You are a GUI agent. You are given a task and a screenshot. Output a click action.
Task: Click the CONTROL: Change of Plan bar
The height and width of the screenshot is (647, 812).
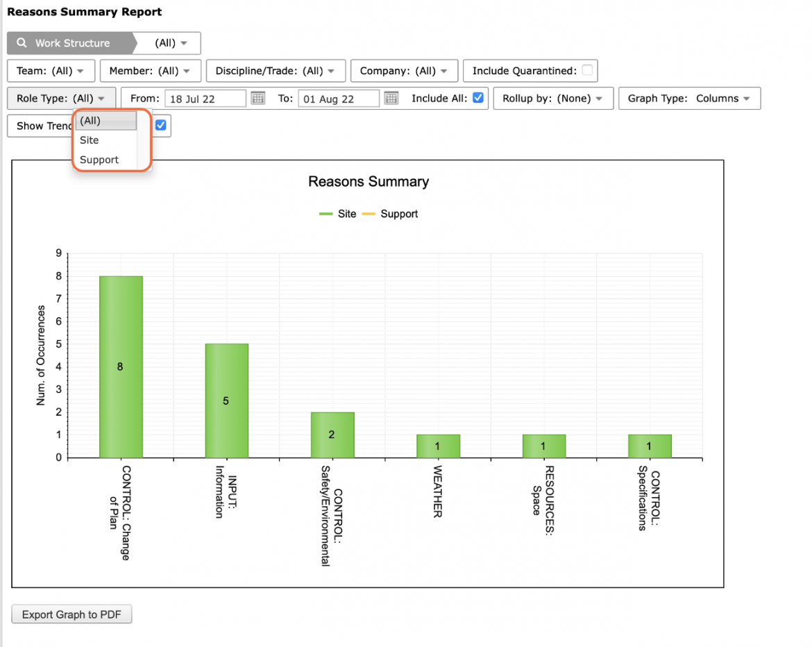pos(121,367)
